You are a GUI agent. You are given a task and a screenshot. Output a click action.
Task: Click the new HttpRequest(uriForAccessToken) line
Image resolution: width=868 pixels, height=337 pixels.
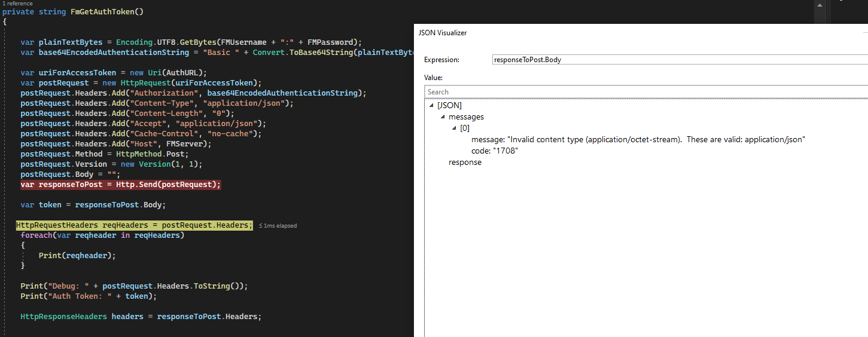click(141, 83)
